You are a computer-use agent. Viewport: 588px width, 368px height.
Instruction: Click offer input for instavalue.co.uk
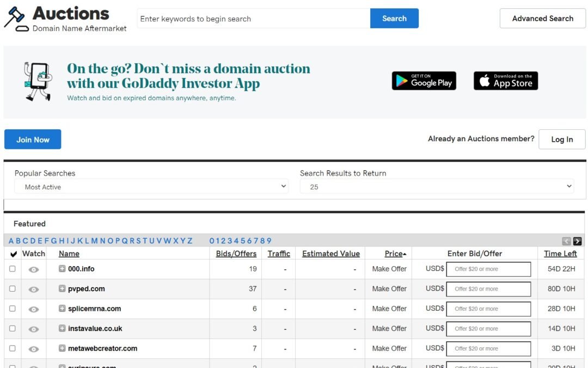[488, 329]
